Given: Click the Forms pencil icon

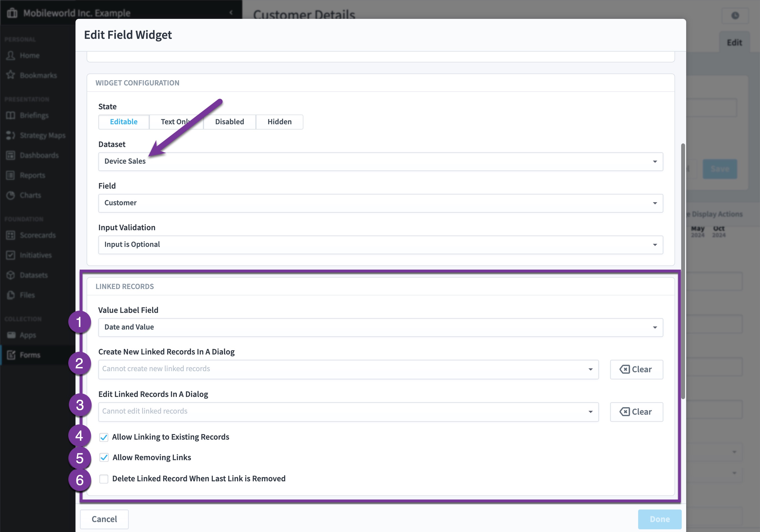Looking at the screenshot, I should (x=11, y=355).
